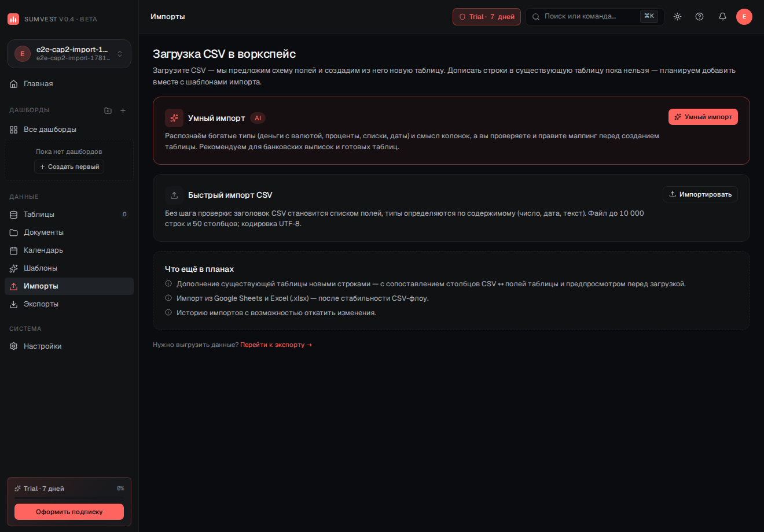The height and width of the screenshot is (532, 764).
Task: Click the Импортировать button
Action: point(700,194)
